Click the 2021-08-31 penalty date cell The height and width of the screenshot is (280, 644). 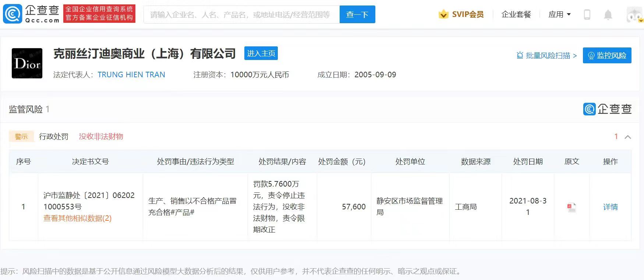[528, 206]
